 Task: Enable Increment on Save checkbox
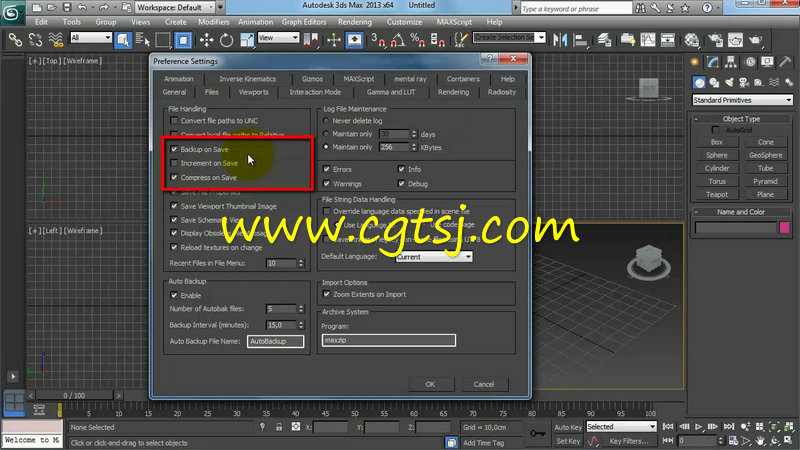pos(174,163)
